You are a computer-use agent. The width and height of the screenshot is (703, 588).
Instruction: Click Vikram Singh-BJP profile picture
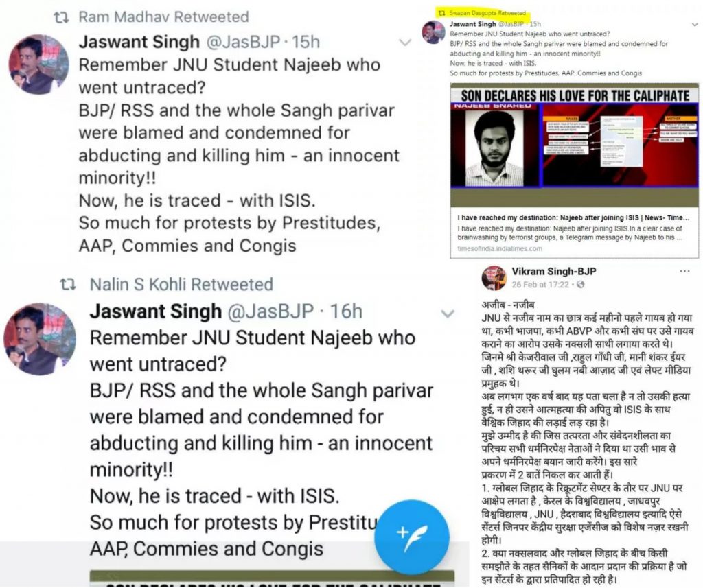click(x=494, y=278)
